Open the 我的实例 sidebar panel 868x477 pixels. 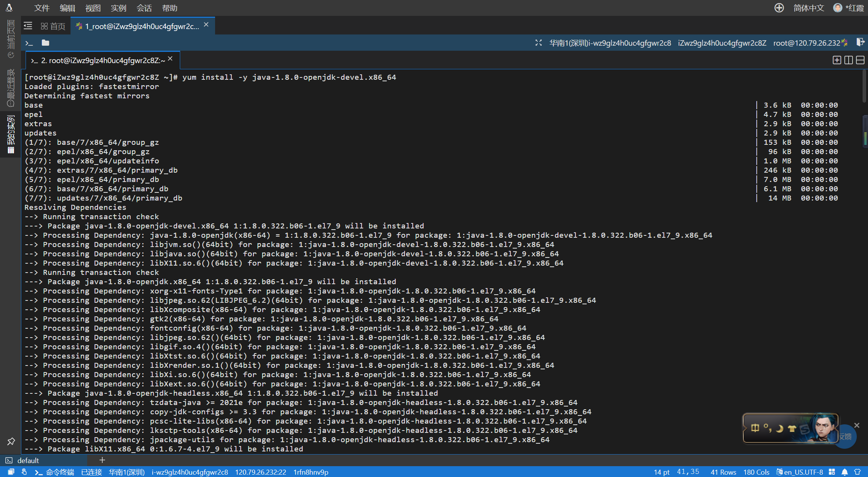[11, 134]
